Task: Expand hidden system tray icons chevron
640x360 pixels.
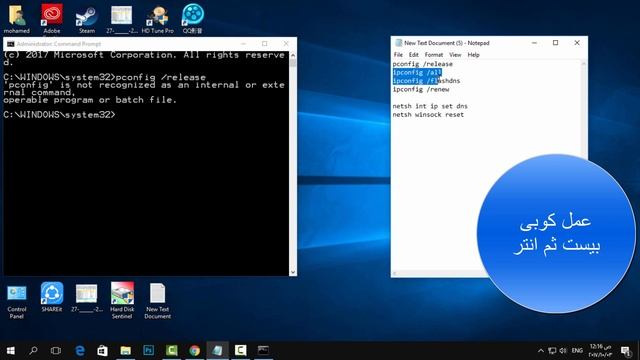Action: 540,351
